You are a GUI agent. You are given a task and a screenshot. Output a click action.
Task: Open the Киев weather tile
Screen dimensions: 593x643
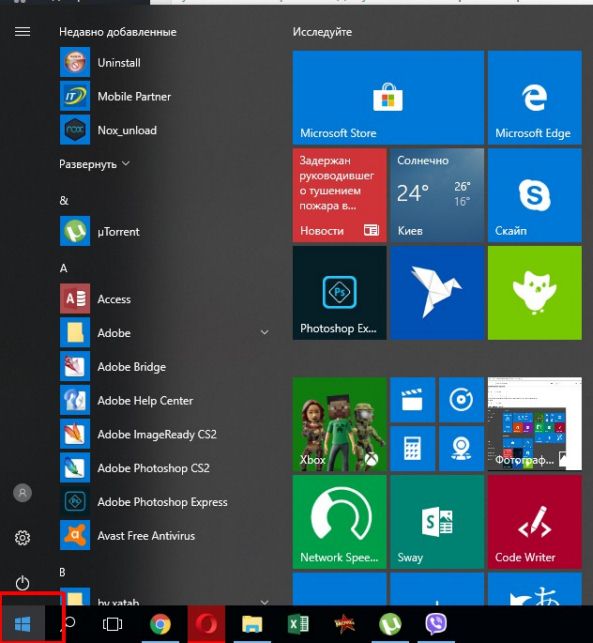tap(437, 195)
